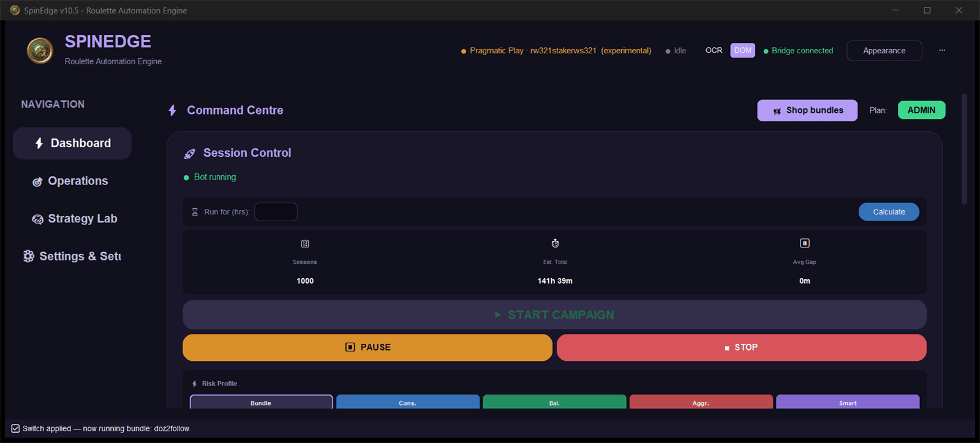Pick the Smart risk profile
This screenshot has height=443, width=980.
(x=848, y=402)
